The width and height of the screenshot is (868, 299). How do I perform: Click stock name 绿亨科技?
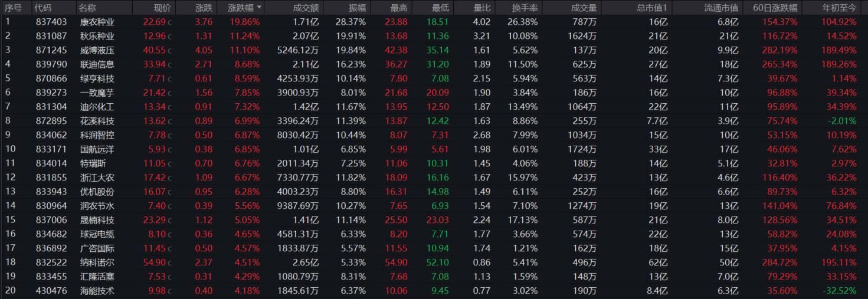click(x=97, y=78)
